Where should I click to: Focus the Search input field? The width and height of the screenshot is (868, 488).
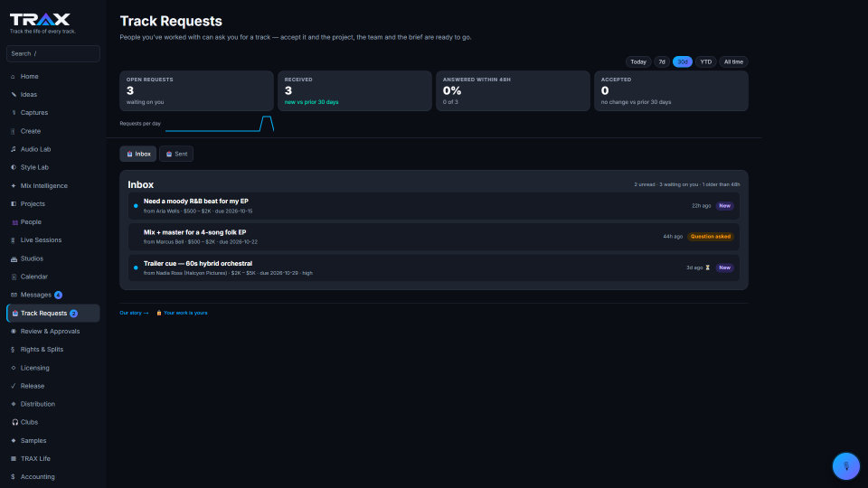(53, 53)
